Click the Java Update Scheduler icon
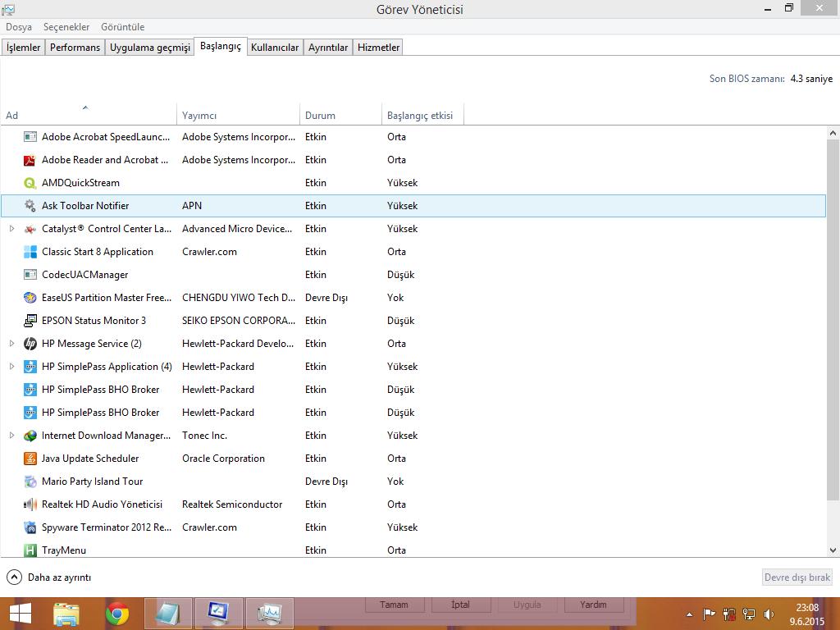Screen dimensions: 840x630 coord(30,459)
